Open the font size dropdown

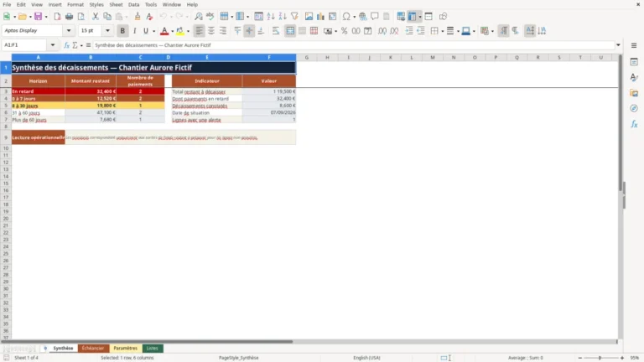coord(107,31)
